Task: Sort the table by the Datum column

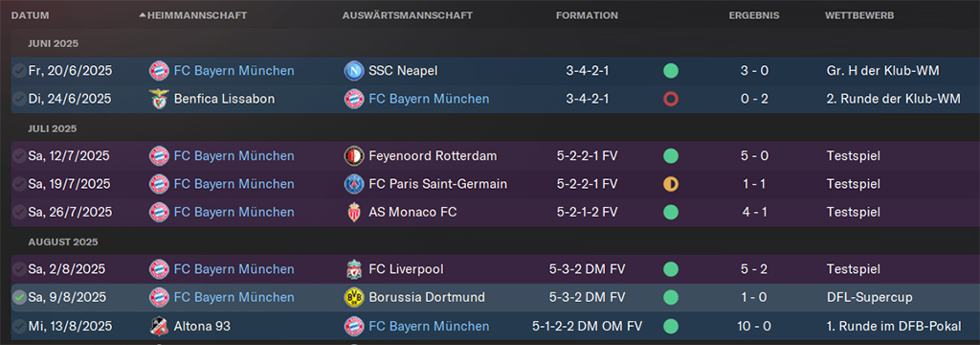Action: [x=30, y=15]
